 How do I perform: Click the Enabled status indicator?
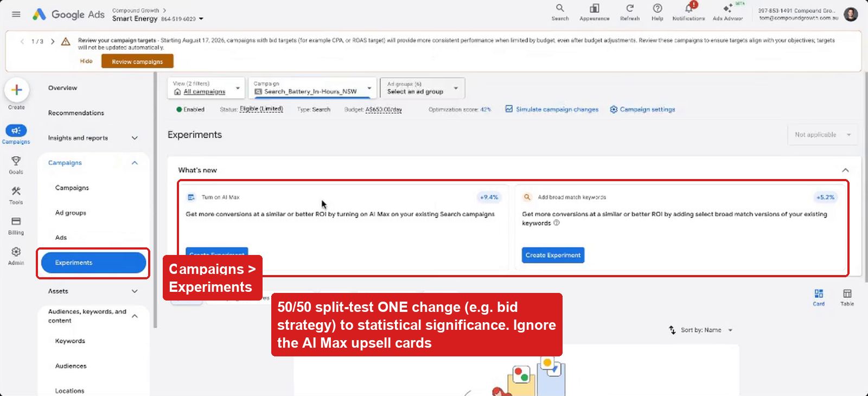(x=190, y=110)
